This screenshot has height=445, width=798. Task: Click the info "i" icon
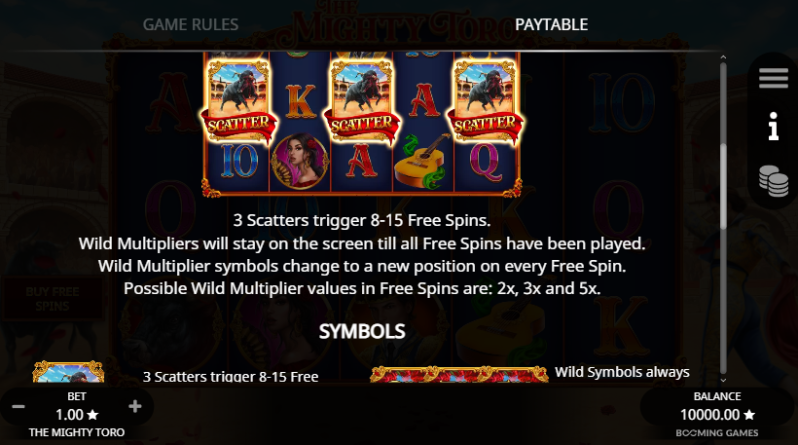[x=774, y=126]
